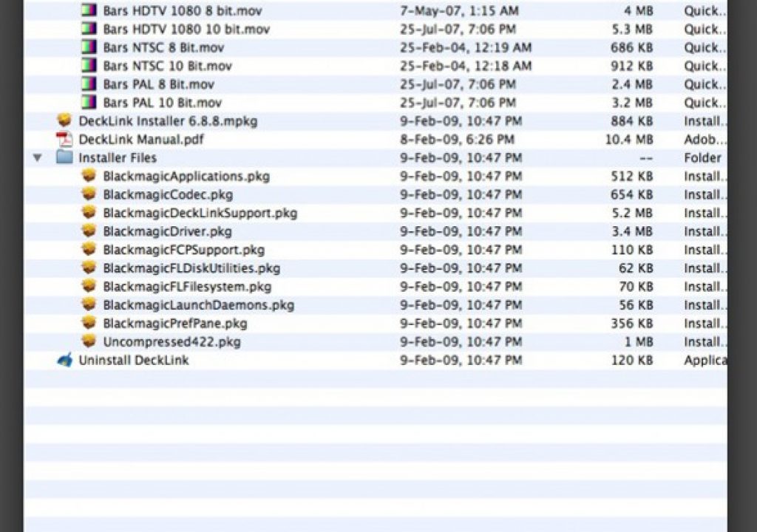Click the BlackmagicPrefPane.pkg package icon
Screen dimensions: 757x532
coord(89,322)
